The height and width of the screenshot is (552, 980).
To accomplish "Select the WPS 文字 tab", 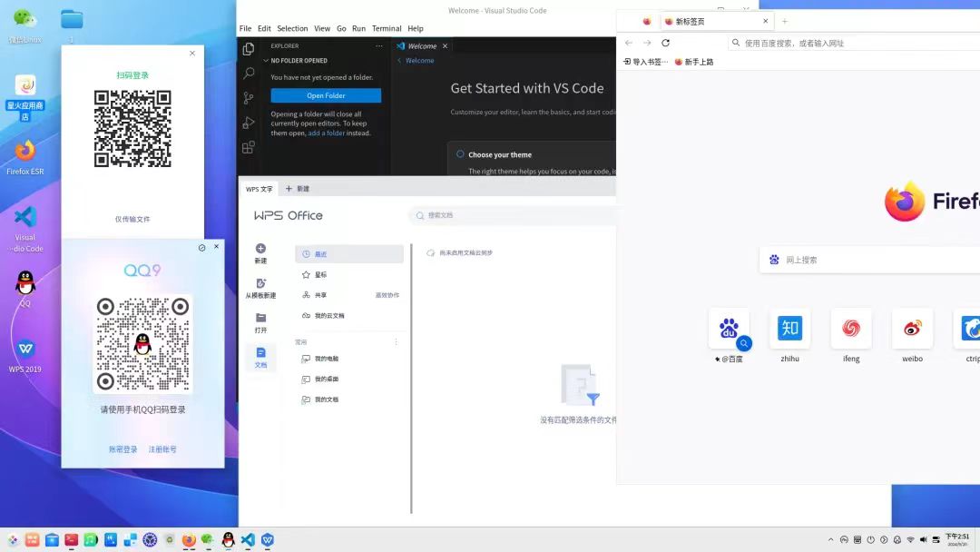I will 259,189.
